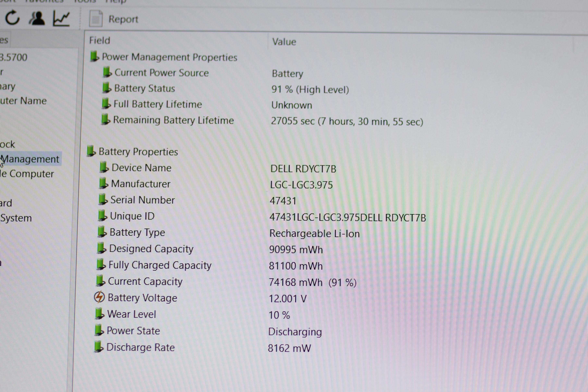Click the value 27055 sec remaining
588x392 pixels.
click(x=347, y=121)
